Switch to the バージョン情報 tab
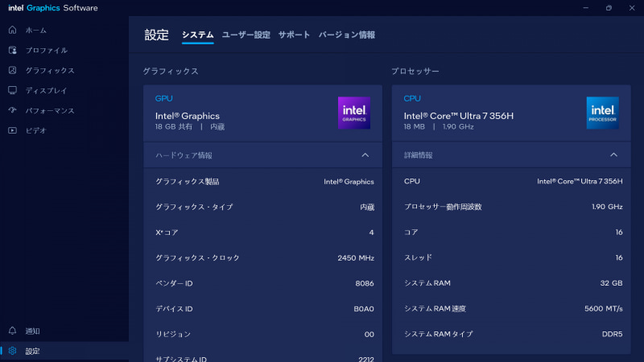Image resolution: width=644 pixels, height=362 pixels. click(x=347, y=35)
